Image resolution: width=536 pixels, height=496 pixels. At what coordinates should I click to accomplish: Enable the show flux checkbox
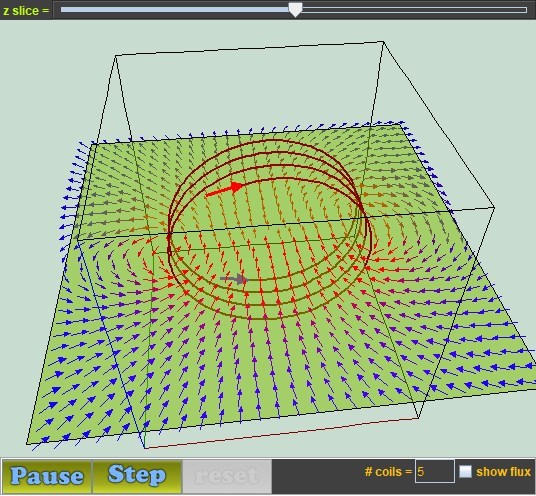(x=465, y=471)
